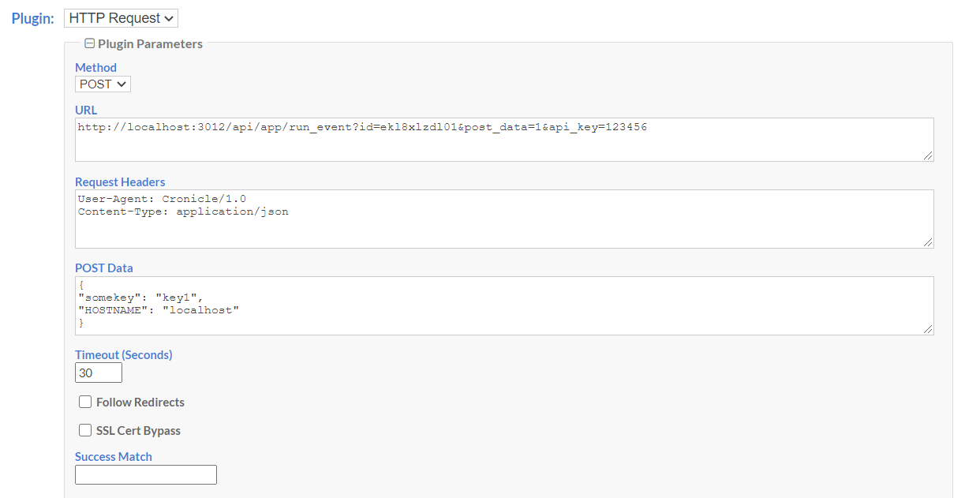980x498 pixels.
Task: Click inside the Timeout Seconds input
Action: [x=98, y=372]
